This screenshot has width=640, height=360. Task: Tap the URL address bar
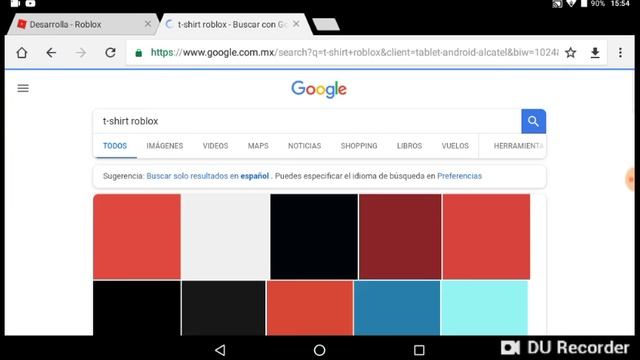pyautogui.click(x=354, y=53)
